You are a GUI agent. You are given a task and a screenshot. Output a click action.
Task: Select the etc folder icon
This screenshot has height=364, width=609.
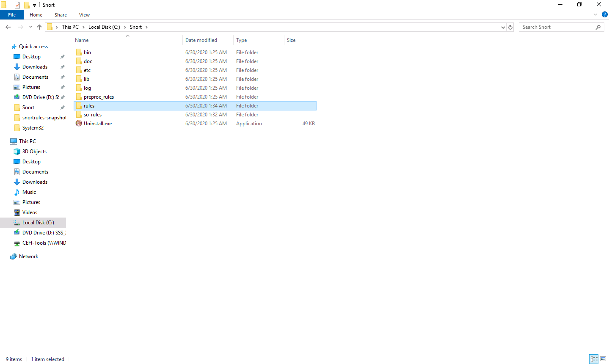[x=79, y=70]
